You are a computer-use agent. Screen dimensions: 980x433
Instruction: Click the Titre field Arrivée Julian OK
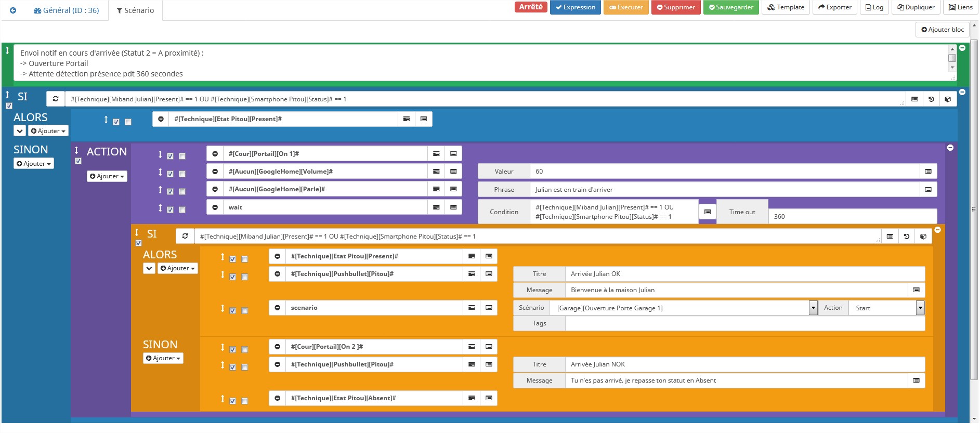coord(745,274)
